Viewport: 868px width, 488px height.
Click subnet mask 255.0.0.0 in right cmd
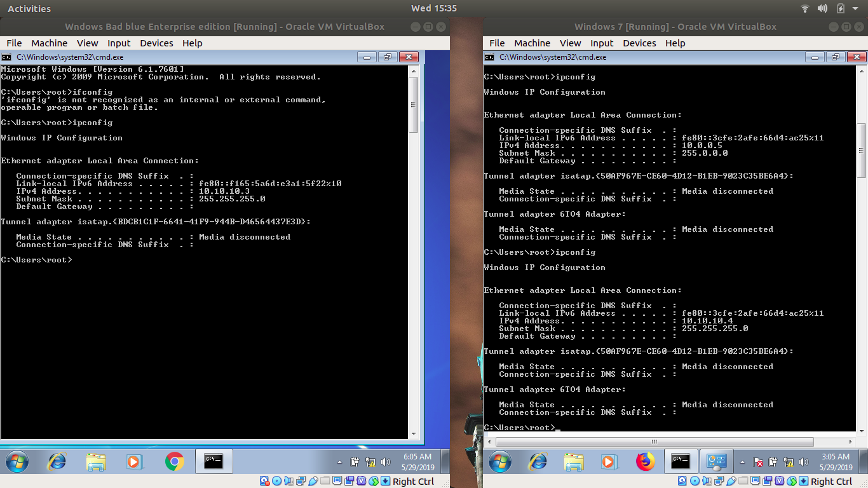click(705, 153)
